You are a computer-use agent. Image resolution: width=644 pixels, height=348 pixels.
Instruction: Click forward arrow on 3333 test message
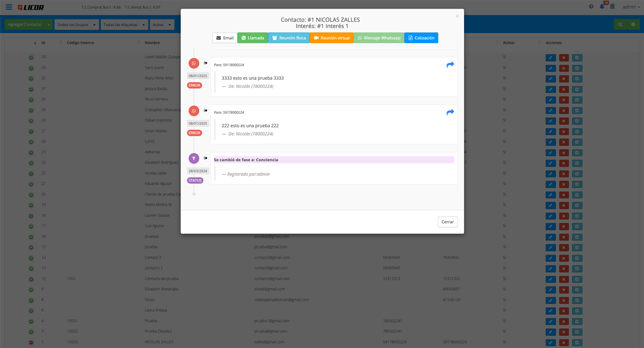450,65
